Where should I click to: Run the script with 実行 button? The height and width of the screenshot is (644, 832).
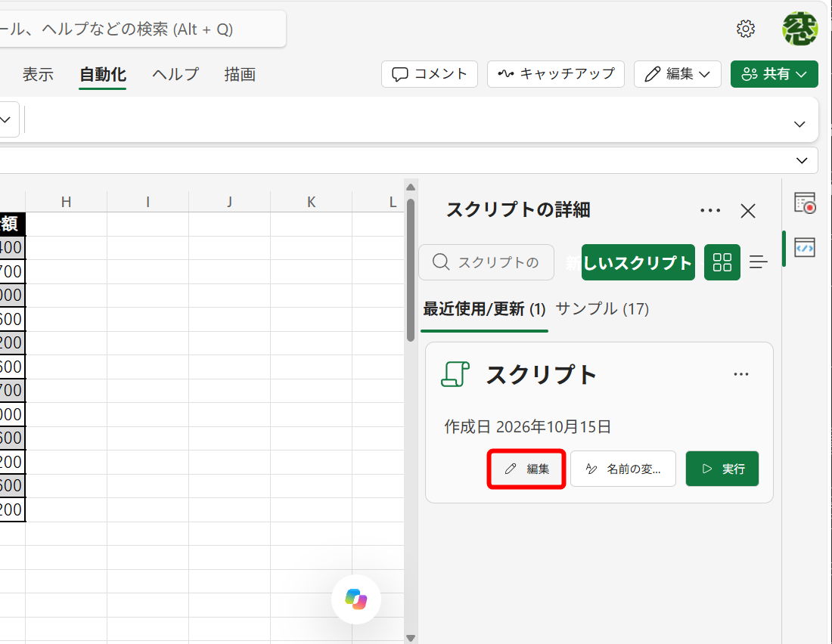coord(722,469)
